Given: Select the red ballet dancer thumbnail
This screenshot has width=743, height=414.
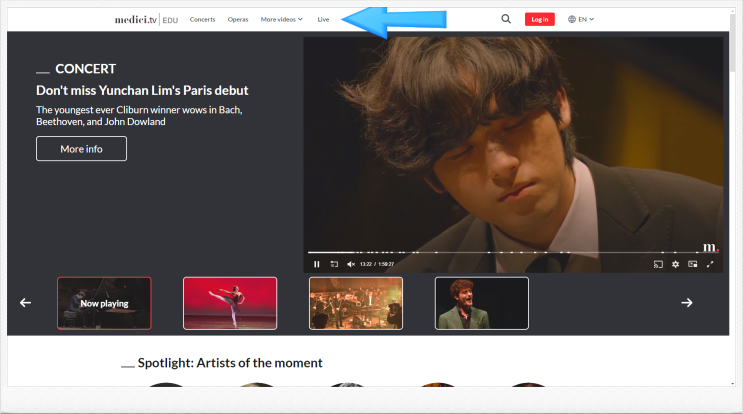Looking at the screenshot, I should click(x=230, y=303).
